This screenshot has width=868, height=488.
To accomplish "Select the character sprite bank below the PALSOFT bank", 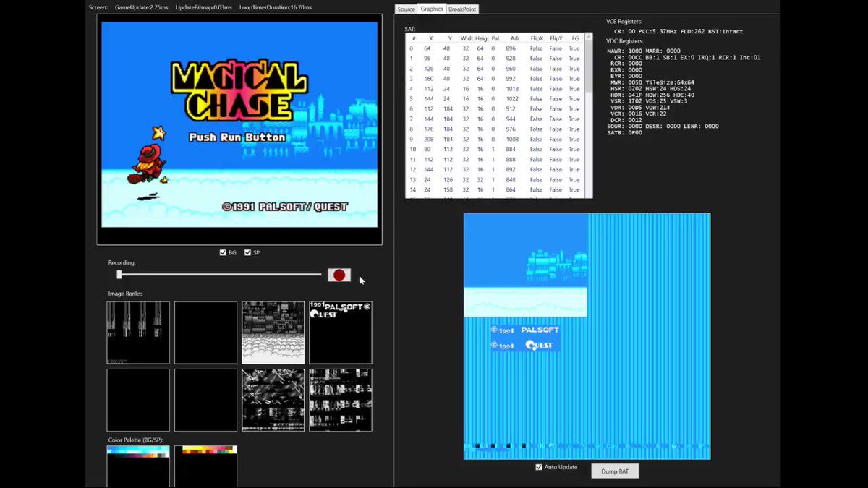I will 341,400.
